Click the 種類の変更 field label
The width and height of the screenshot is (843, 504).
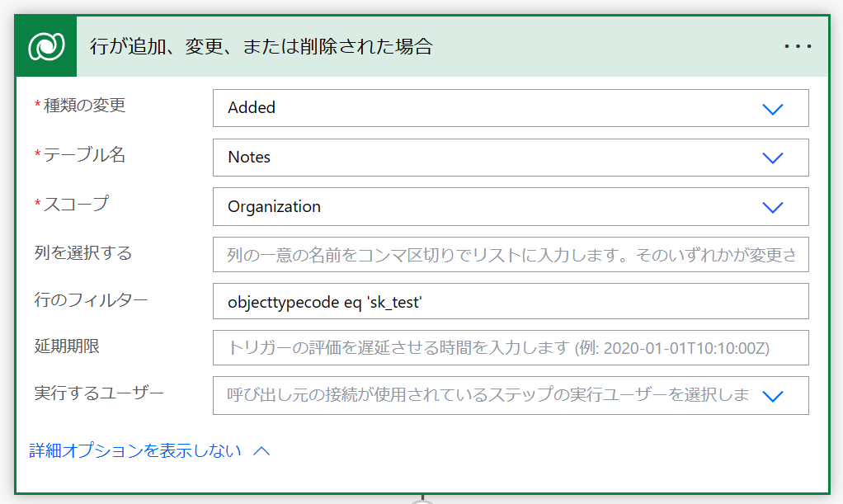click(x=84, y=105)
